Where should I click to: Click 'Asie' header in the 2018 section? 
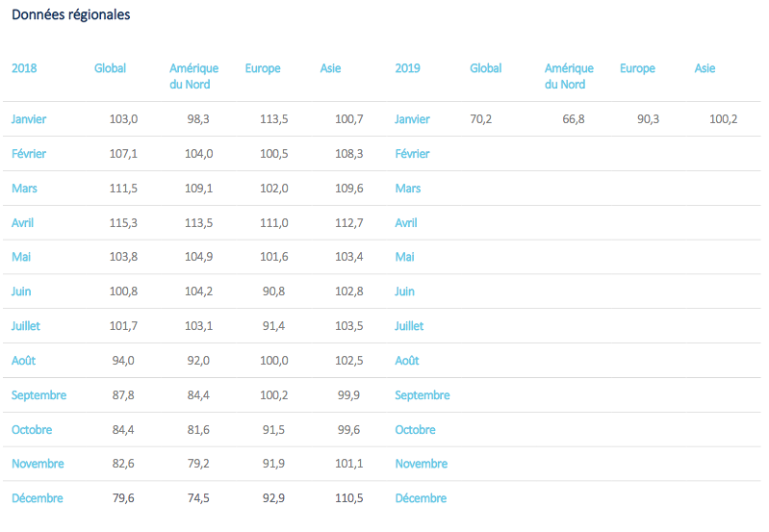point(330,68)
